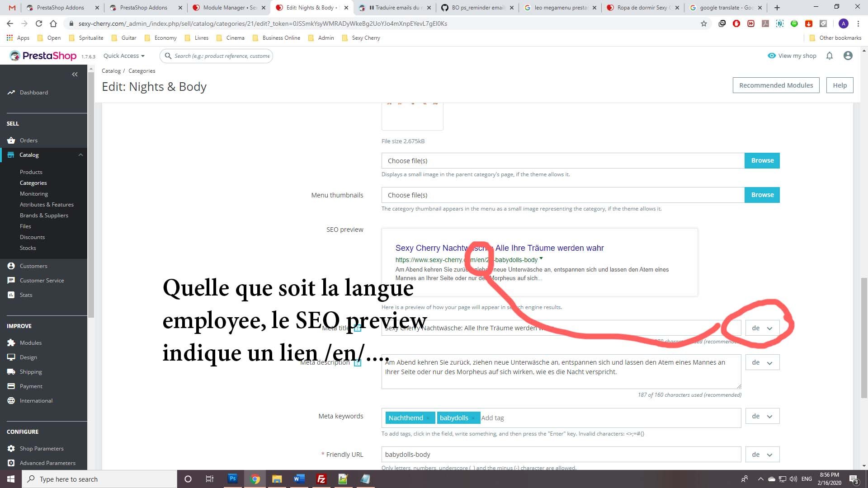Open Word from taskbar
This screenshot has height=488, width=868.
click(x=299, y=479)
